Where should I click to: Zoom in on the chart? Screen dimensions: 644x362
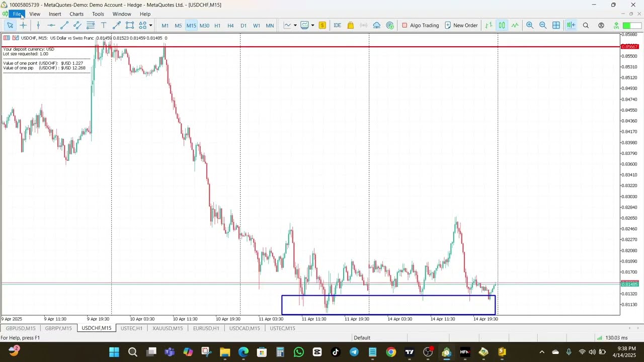coord(530,25)
